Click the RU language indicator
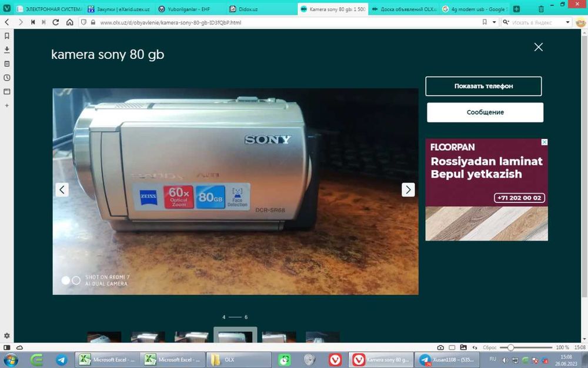The width and height of the screenshot is (588, 368). click(x=493, y=359)
